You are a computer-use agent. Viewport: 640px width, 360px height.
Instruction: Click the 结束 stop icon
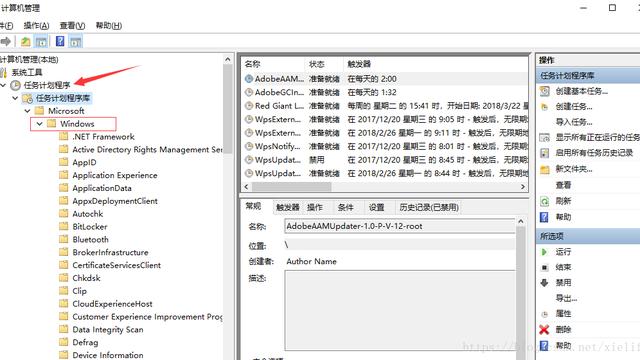[544, 267]
